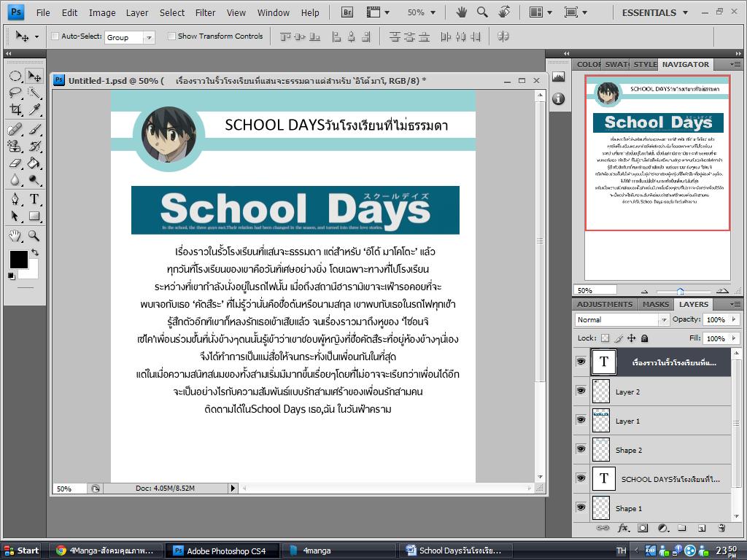Click the Delete layer trash icon
Image resolution: width=747 pixels, height=560 pixels.
click(x=721, y=528)
